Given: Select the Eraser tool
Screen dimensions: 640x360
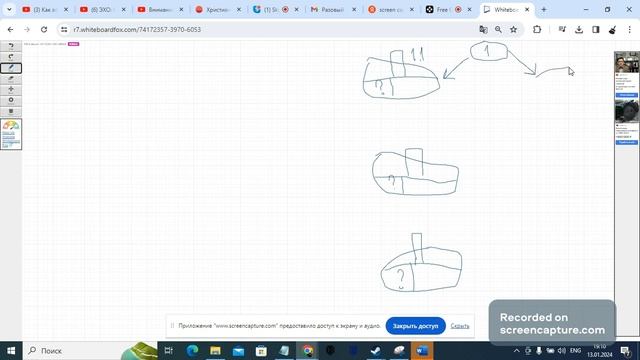Looking at the screenshot, I should (11, 79).
